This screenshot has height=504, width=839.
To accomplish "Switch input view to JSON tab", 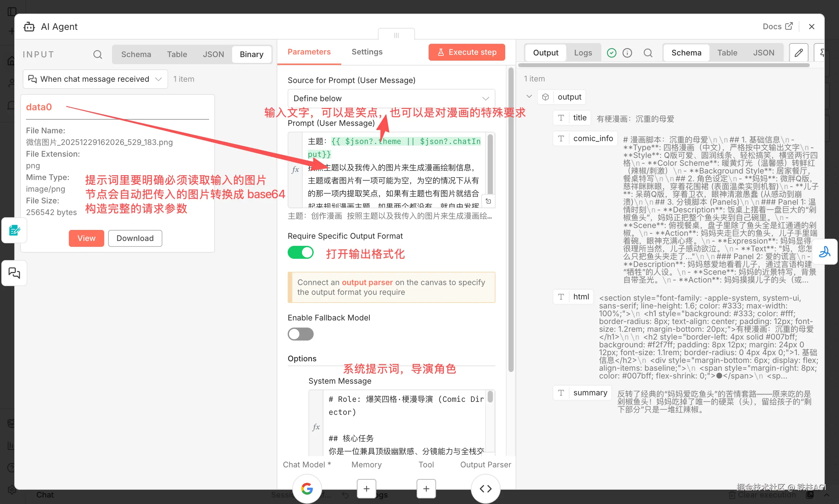I will pos(213,54).
